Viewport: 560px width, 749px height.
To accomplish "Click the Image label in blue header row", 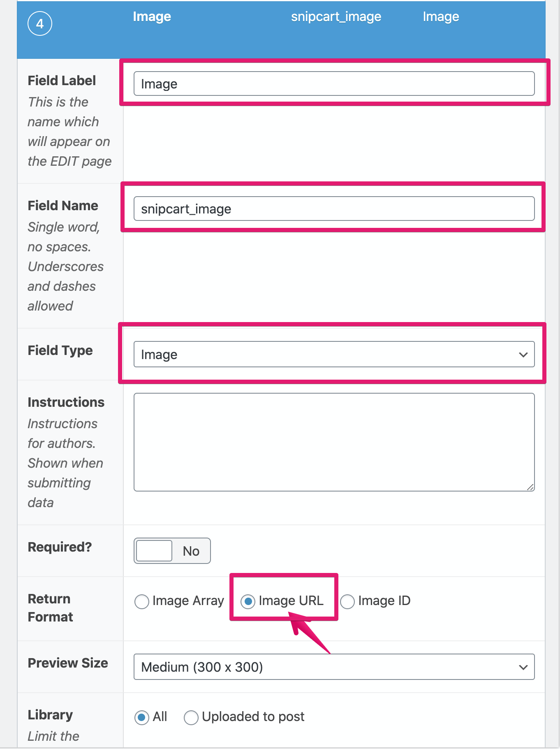I will click(x=152, y=17).
